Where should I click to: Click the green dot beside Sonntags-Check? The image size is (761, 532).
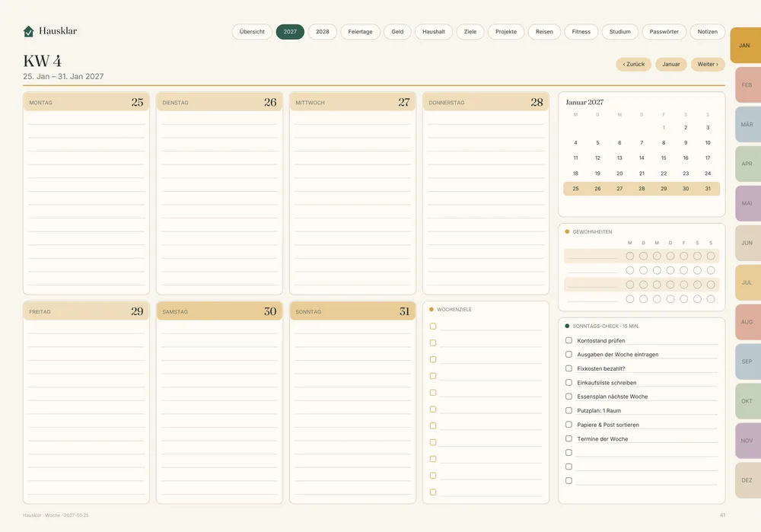point(567,327)
